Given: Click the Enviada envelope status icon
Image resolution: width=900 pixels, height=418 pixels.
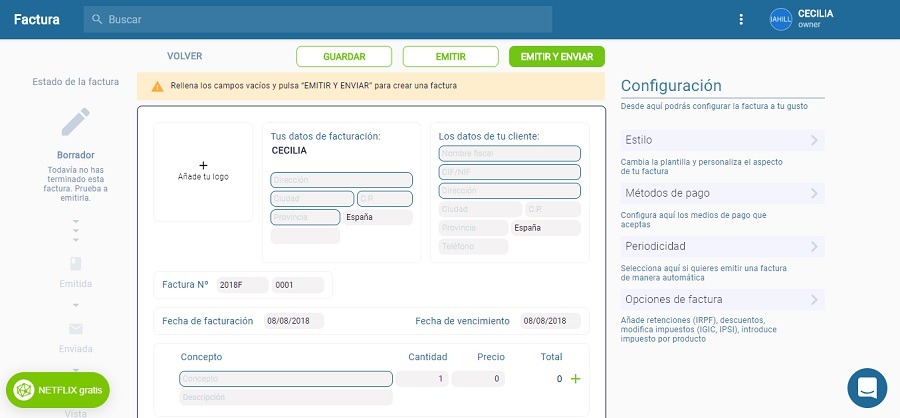Looking at the screenshot, I should (75, 329).
